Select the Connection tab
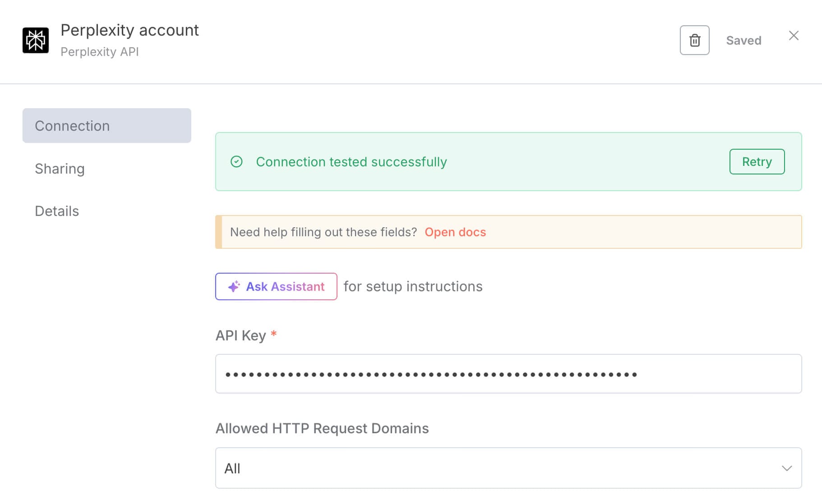This screenshot has width=822, height=504. pos(73,126)
